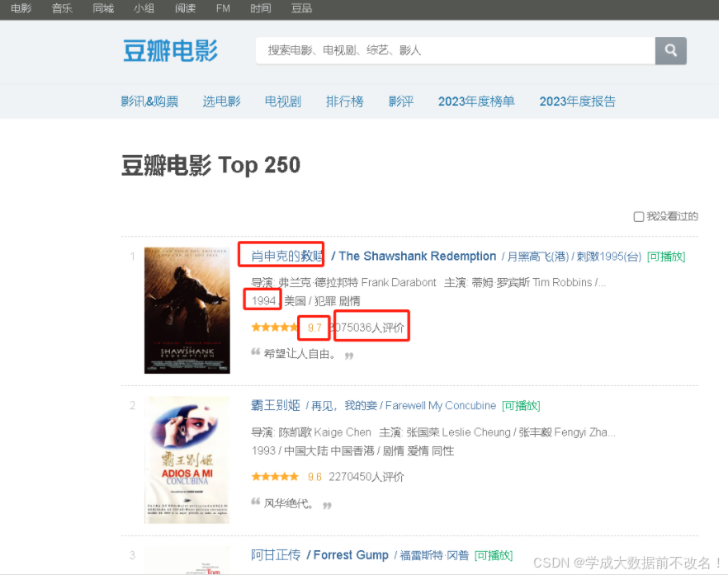Open the 霸王别姬 title link
The height and width of the screenshot is (575, 728).
[276, 406]
